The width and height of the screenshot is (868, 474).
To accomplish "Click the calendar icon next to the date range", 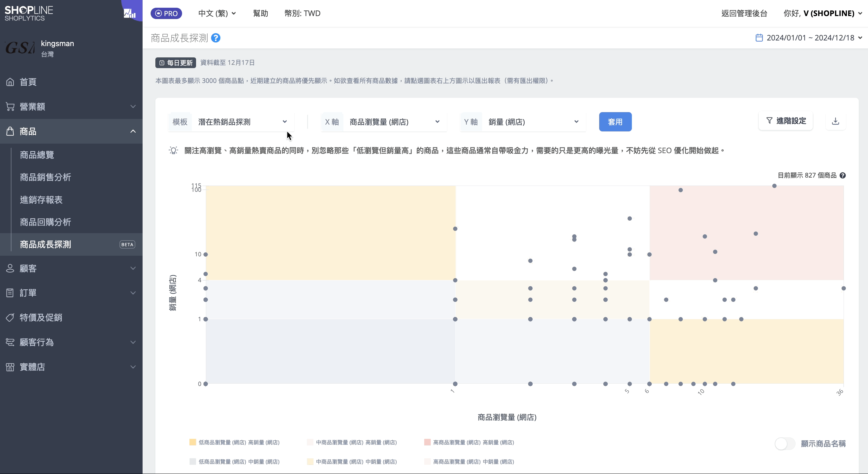I will click(x=759, y=37).
